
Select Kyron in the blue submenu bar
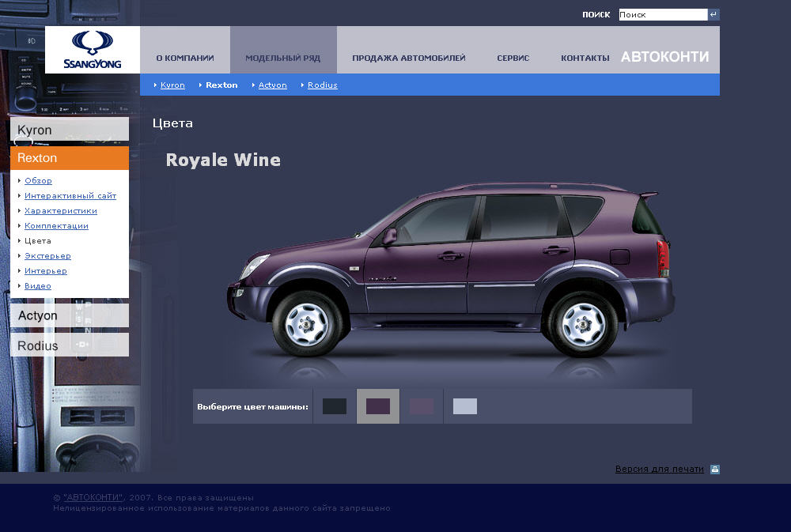(x=172, y=85)
